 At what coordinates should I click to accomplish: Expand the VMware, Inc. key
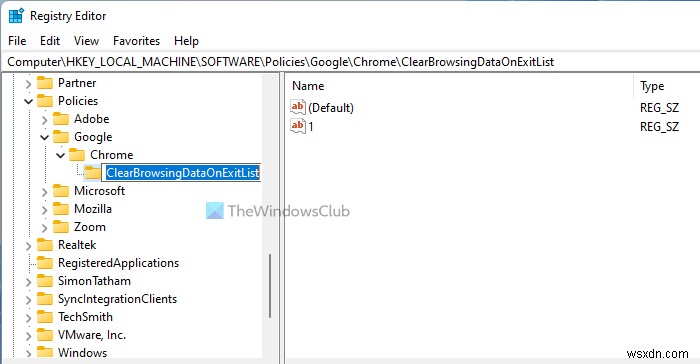[28, 336]
